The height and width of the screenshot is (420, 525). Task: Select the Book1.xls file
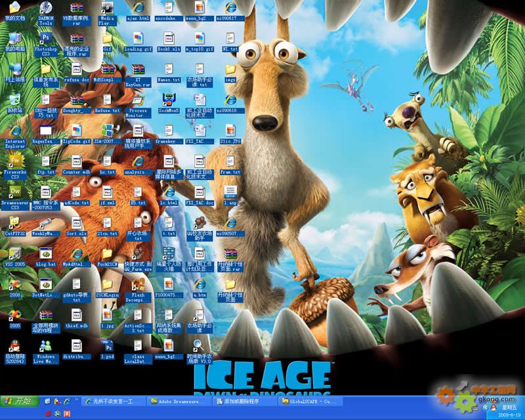tap(169, 42)
